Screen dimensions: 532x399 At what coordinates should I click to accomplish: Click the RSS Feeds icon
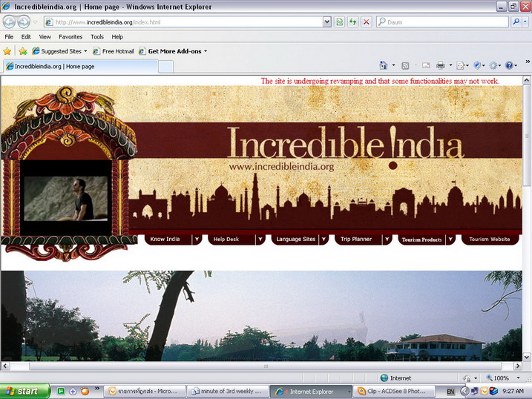coord(405,65)
